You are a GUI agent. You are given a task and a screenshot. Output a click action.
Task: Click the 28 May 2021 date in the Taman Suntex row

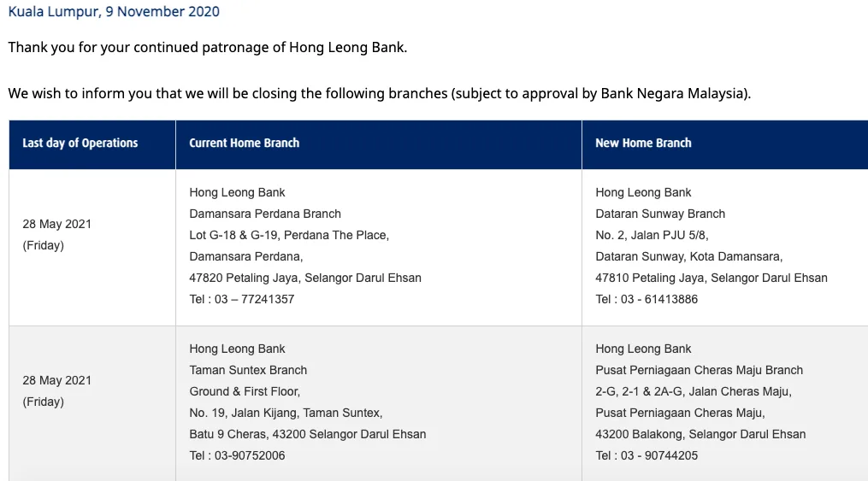point(56,381)
